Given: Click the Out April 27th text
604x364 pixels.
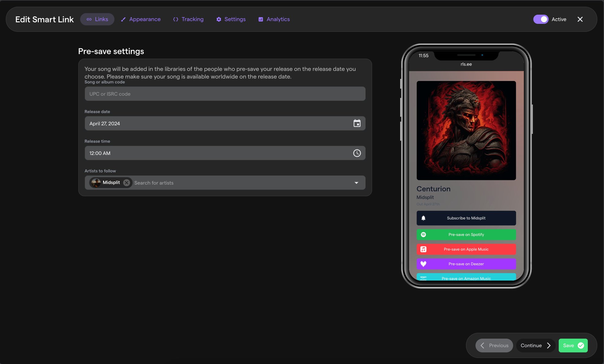Looking at the screenshot, I should point(428,204).
